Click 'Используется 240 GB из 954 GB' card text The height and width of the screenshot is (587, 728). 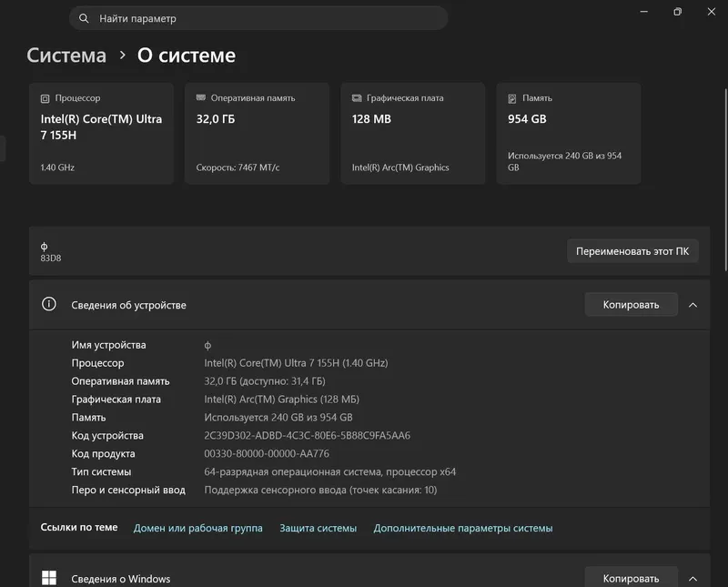pos(564,162)
